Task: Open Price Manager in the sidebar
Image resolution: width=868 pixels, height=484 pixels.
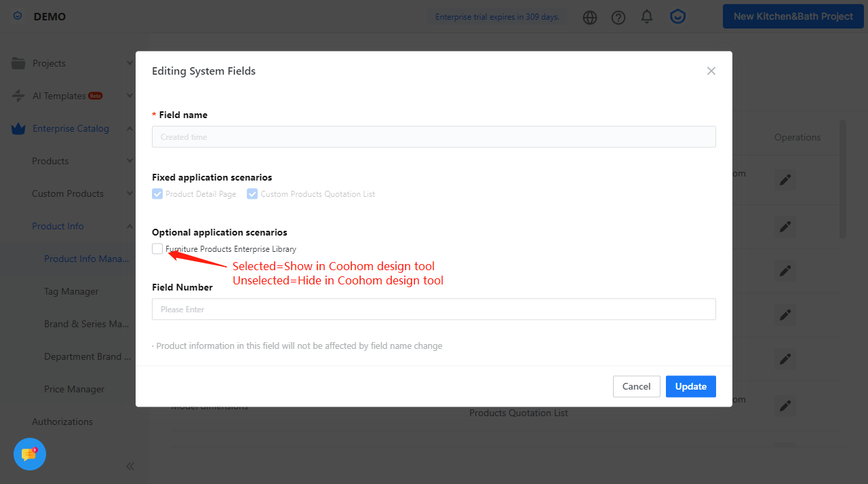Action: (x=75, y=389)
